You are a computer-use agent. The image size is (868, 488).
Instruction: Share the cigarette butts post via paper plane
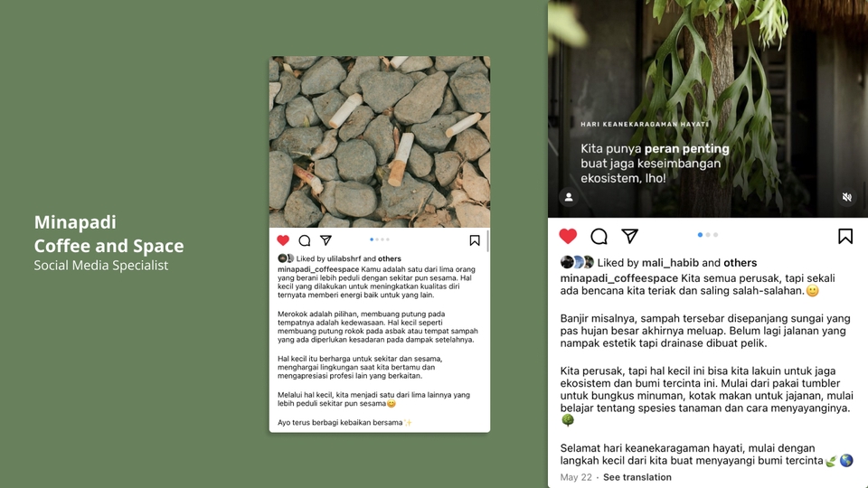click(x=326, y=239)
